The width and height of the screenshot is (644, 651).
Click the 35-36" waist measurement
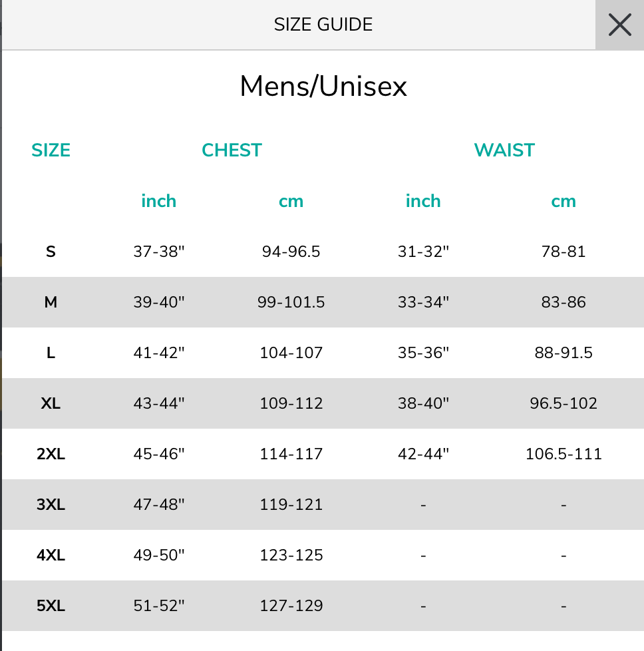(423, 353)
